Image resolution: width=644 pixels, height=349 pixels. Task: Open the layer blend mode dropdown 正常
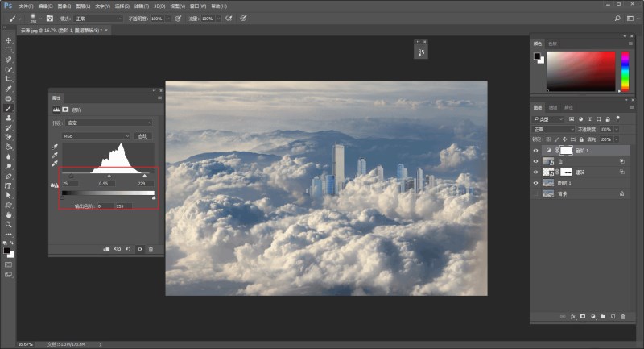[x=551, y=129]
